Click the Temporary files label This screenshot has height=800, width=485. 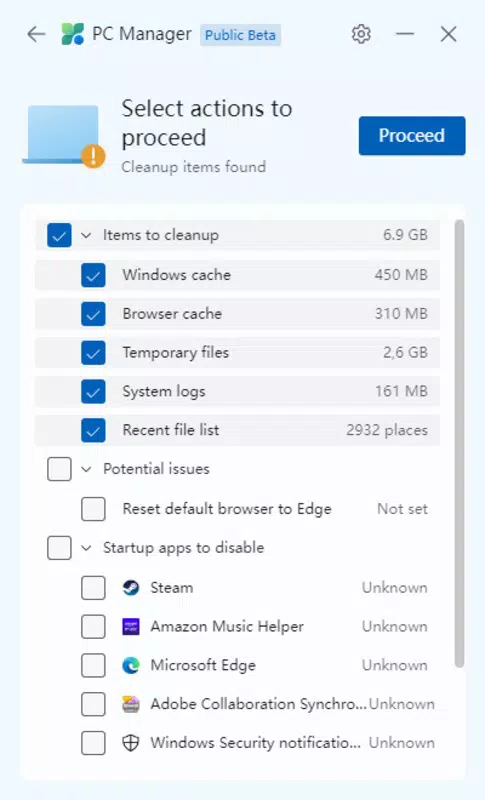pos(175,353)
